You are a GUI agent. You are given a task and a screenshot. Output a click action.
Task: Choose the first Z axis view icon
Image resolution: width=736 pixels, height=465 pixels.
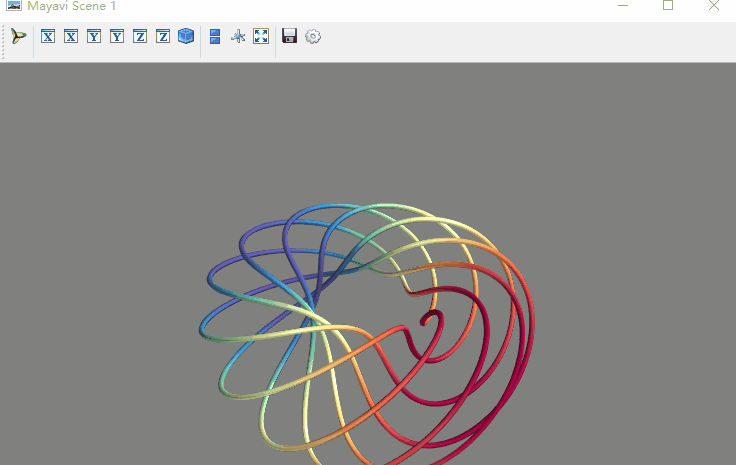(x=140, y=36)
